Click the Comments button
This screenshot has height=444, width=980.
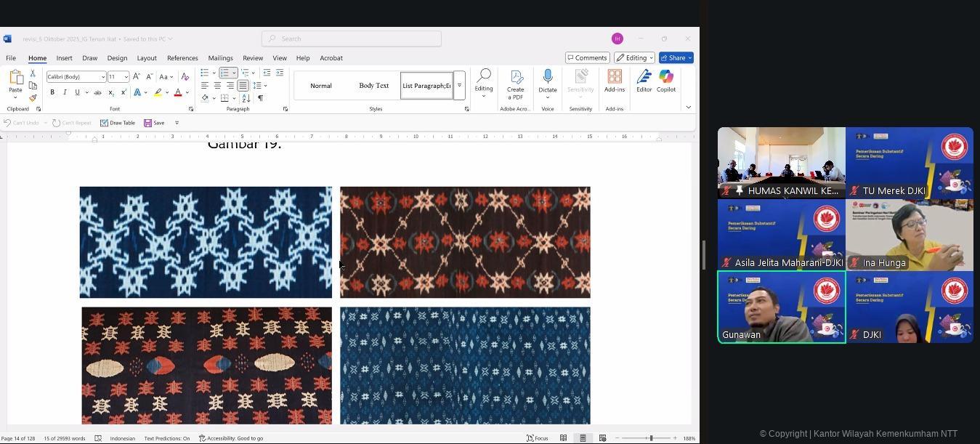587,58
